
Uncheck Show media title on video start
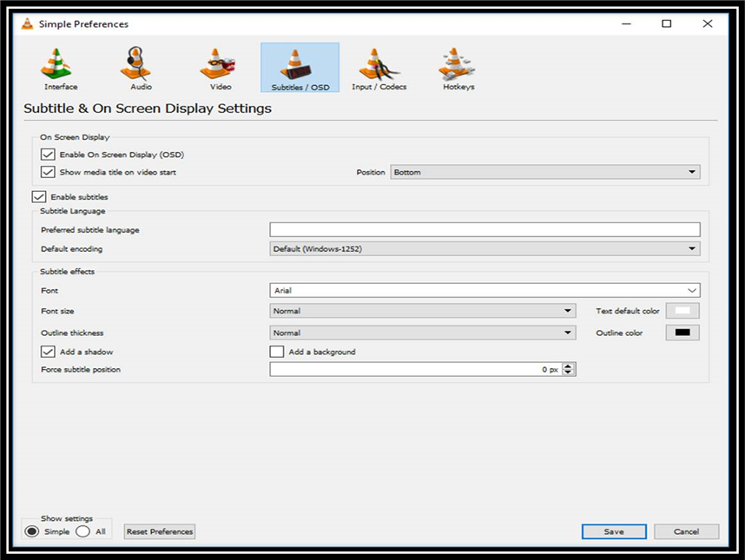click(x=48, y=172)
